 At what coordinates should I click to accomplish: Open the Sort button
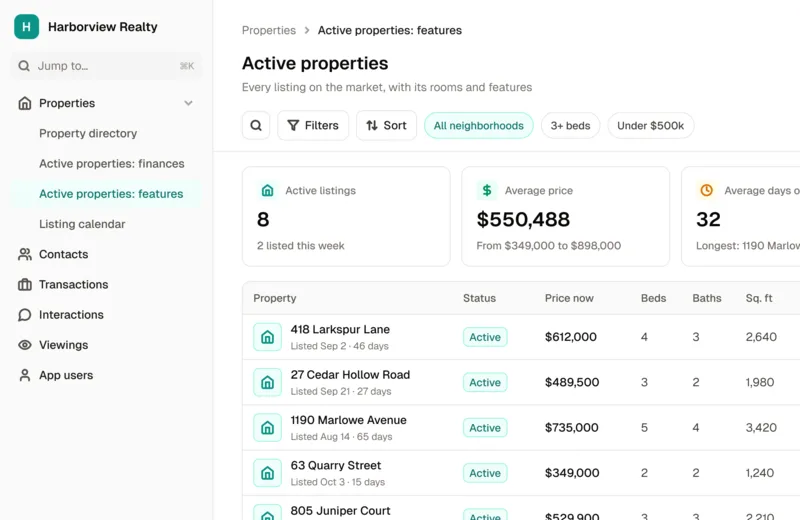386,125
